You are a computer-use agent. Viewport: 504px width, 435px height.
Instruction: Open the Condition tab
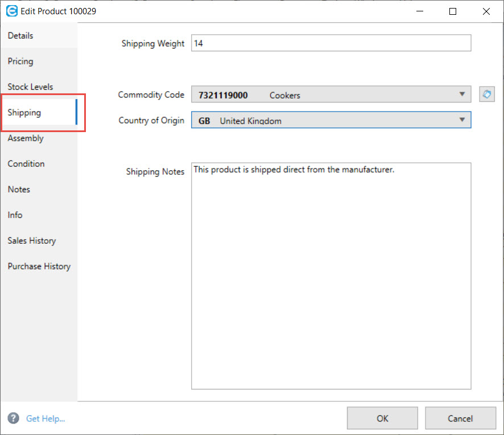pyautogui.click(x=26, y=163)
